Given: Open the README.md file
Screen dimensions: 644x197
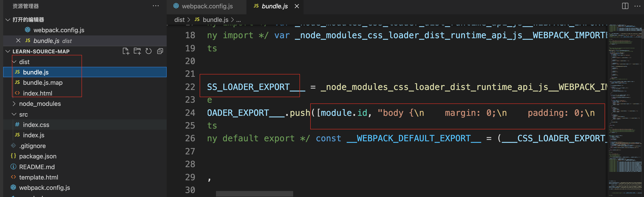Looking at the screenshot, I should [x=85, y=167].
